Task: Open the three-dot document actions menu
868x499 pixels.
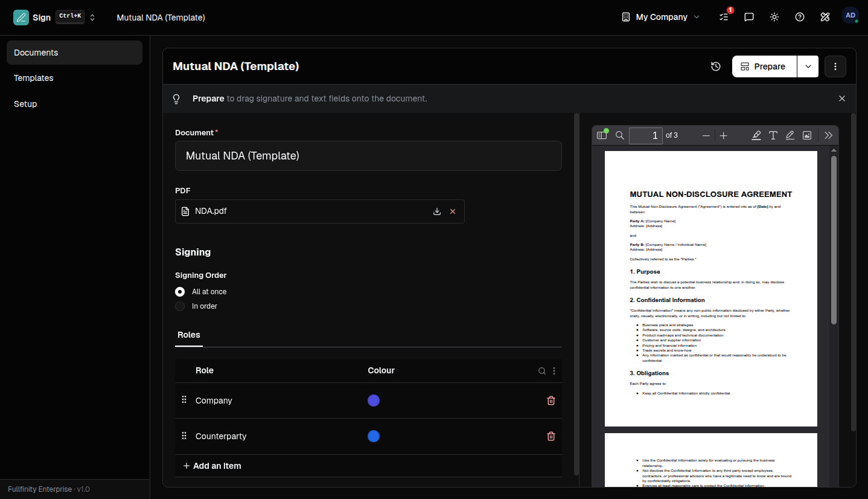Action: [x=835, y=66]
